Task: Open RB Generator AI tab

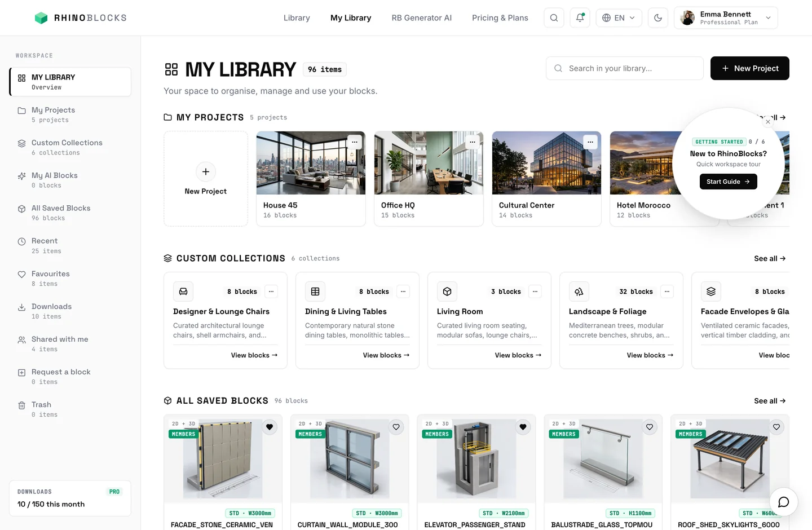Action: pos(422,18)
